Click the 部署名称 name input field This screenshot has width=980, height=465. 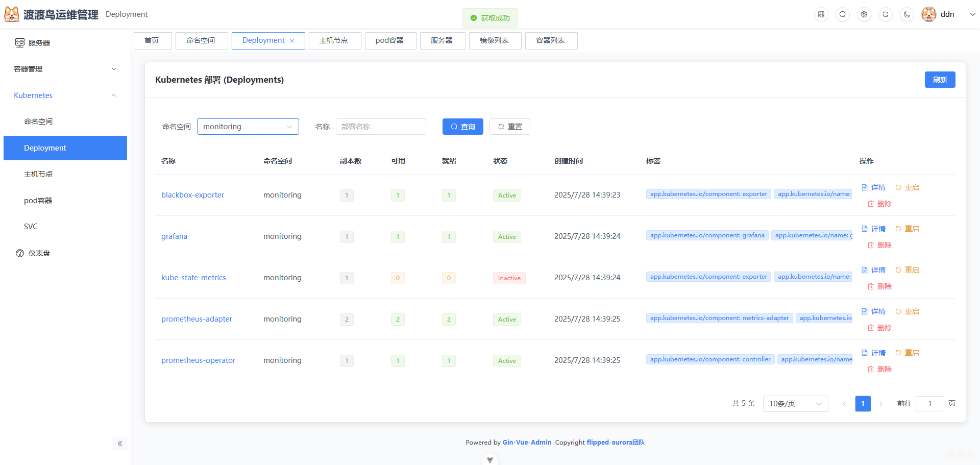pyautogui.click(x=381, y=127)
